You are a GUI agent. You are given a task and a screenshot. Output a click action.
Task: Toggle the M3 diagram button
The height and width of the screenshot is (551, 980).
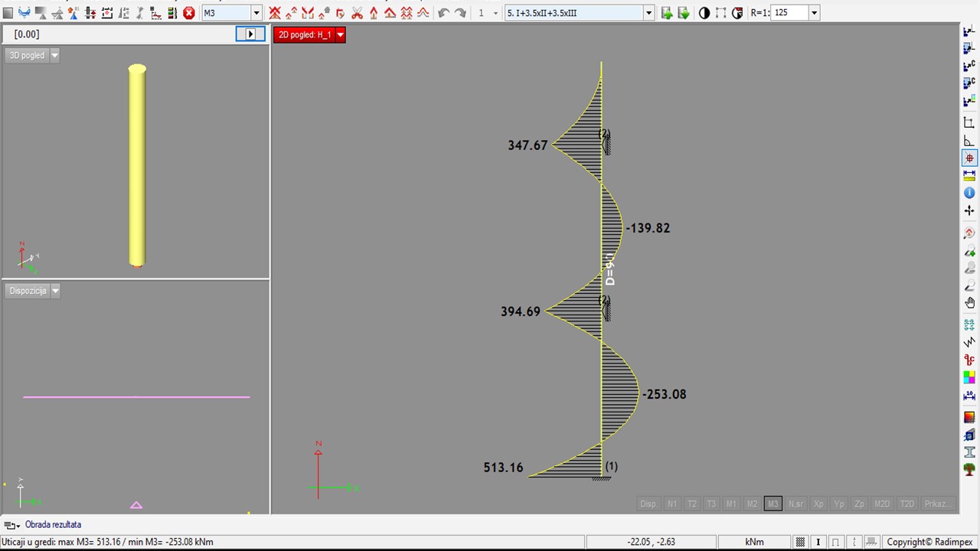point(773,504)
